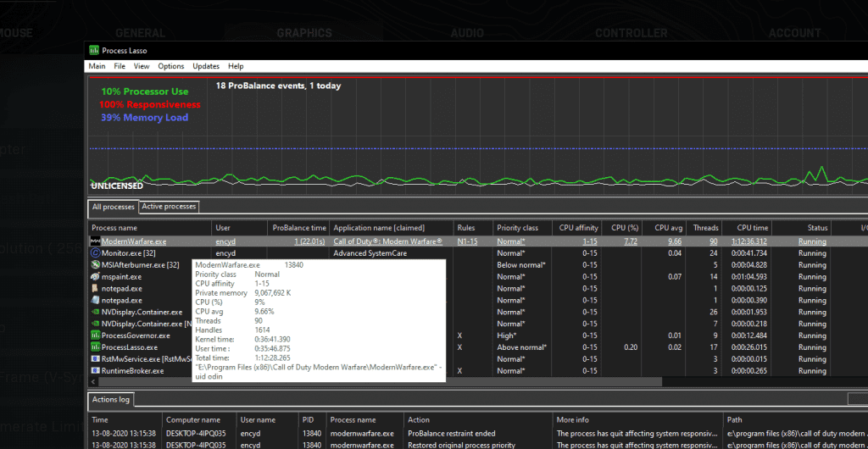Sort by the Rules column header

[x=473, y=228]
